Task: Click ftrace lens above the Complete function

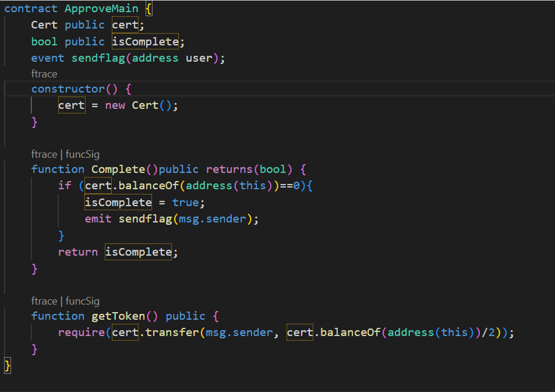Action: 44,154
